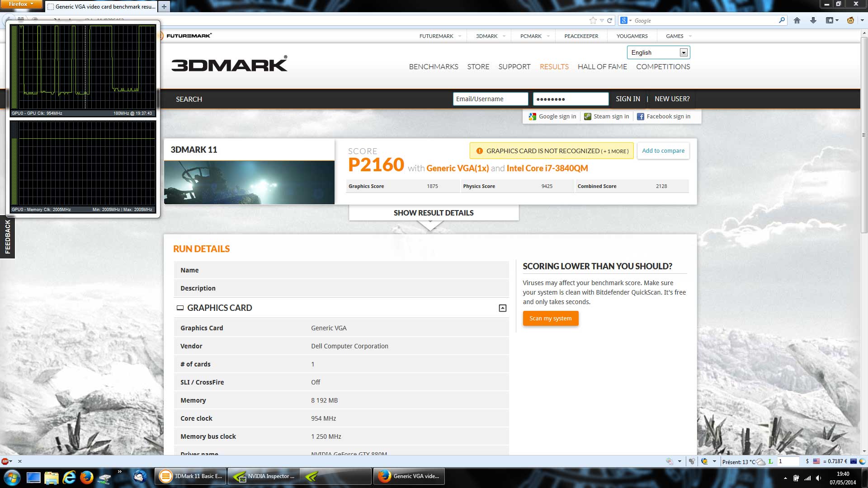The width and height of the screenshot is (868, 488).
Task: Click the weather cloud icon in add-on bar
Action: pos(760,462)
